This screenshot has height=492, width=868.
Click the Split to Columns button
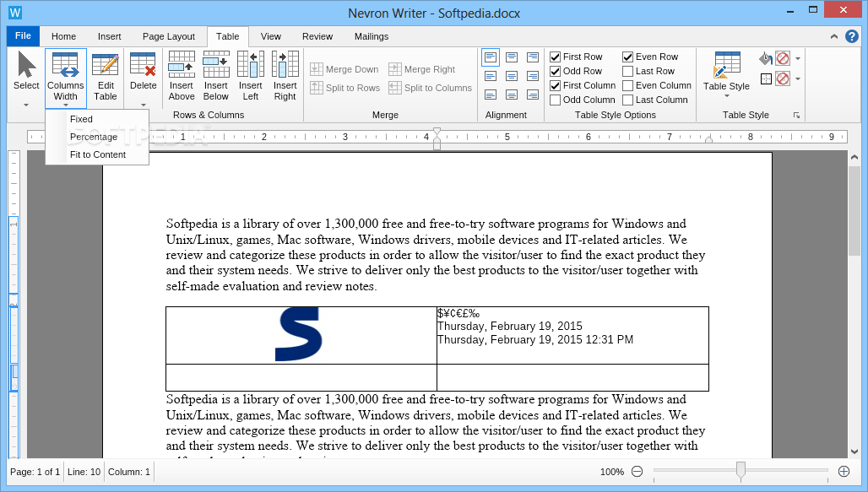(430, 88)
